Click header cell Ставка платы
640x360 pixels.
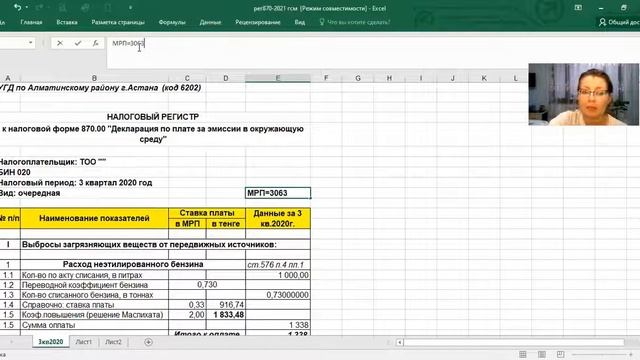point(207,213)
